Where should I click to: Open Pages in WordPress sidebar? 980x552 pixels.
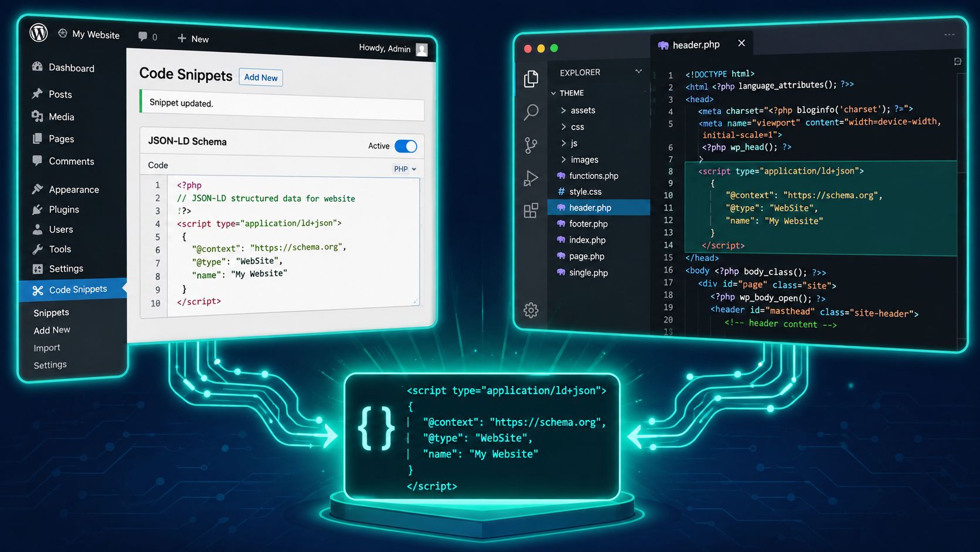coord(53,139)
